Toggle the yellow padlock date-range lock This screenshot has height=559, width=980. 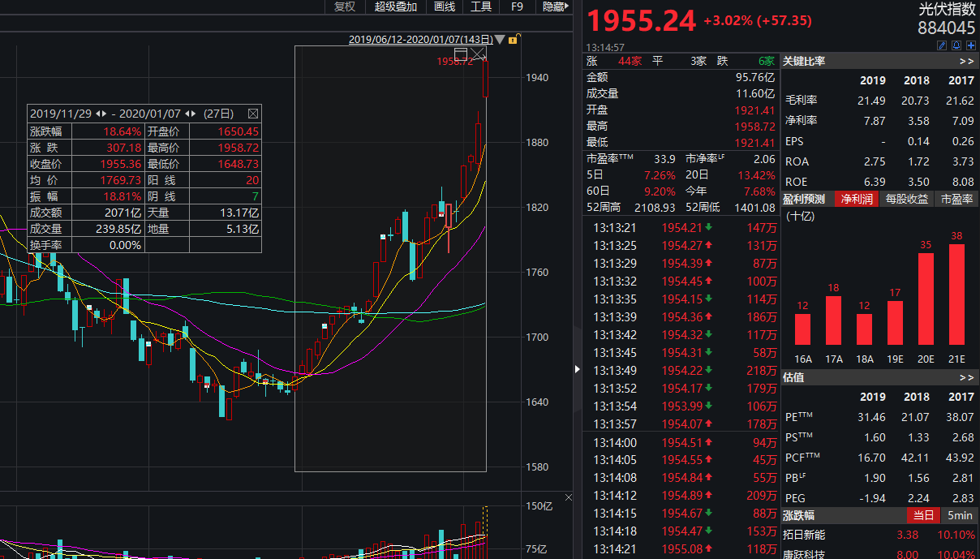[514, 39]
